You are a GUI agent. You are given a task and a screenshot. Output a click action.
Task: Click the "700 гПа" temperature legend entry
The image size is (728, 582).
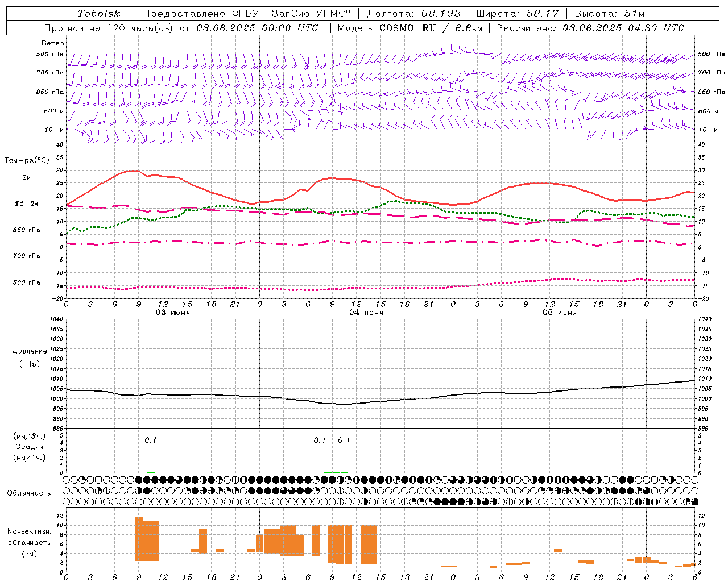26,256
